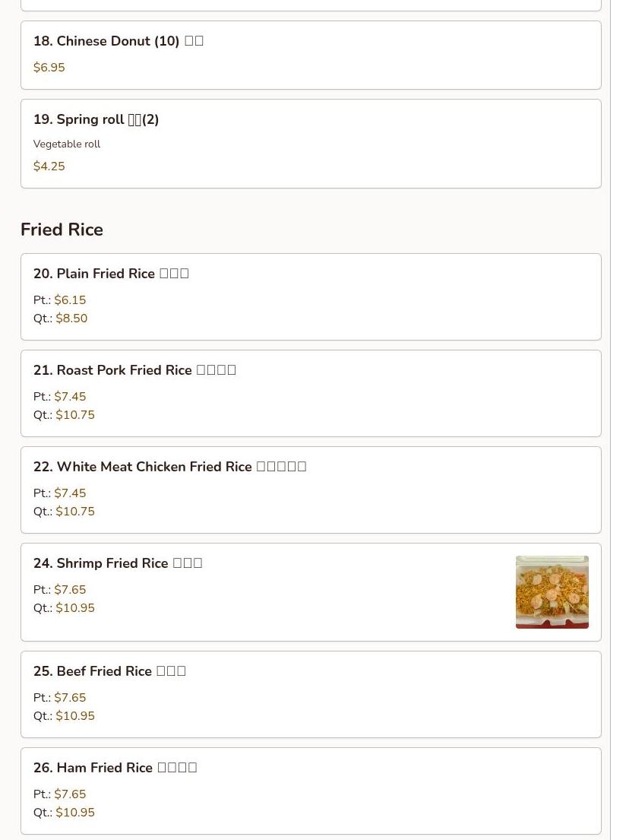Click Plain Fried Rice quart price $8.50

[x=71, y=319]
